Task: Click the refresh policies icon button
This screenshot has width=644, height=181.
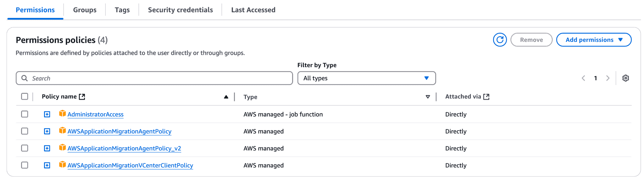Action: point(500,40)
